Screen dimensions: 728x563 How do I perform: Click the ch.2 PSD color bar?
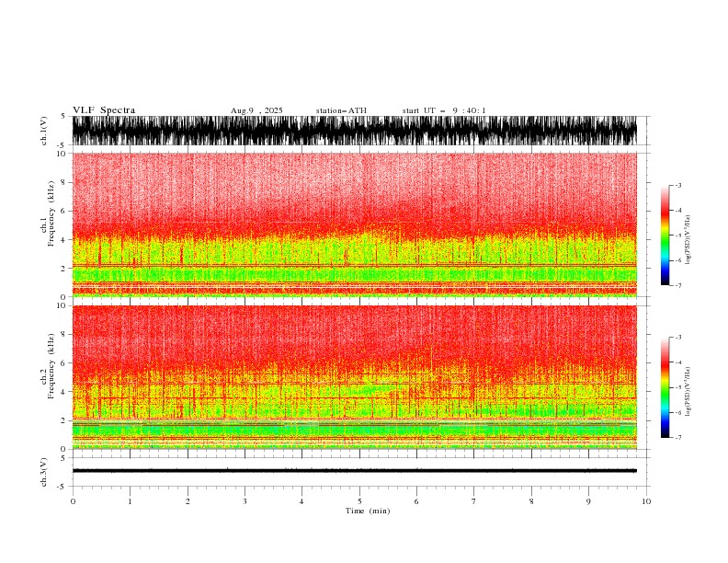click(665, 387)
